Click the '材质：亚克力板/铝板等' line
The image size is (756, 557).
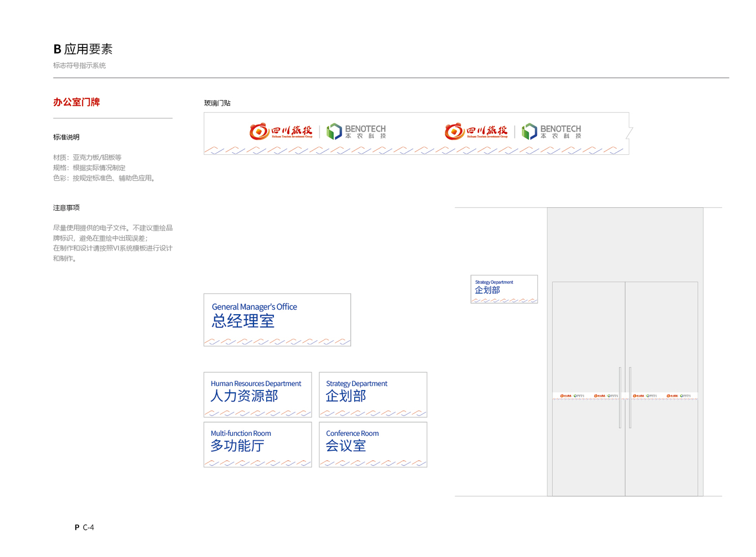(x=87, y=158)
